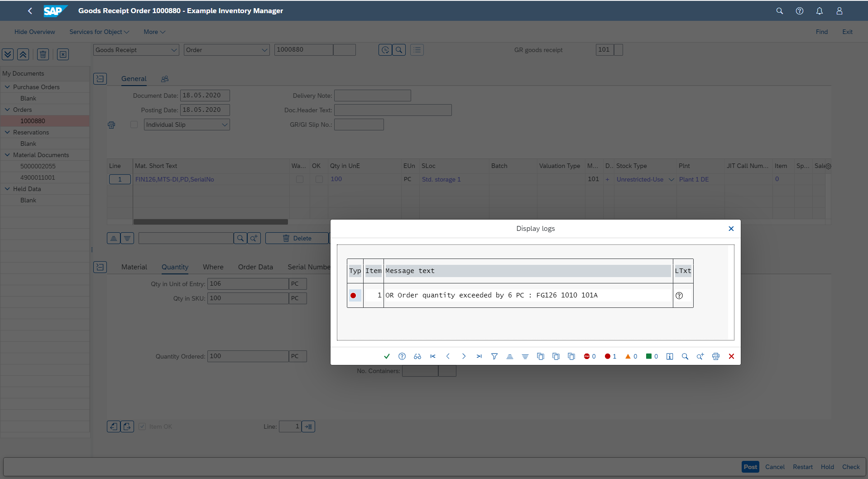The height and width of the screenshot is (479, 868).
Task: Open long text help for the error message
Action: pyautogui.click(x=679, y=296)
